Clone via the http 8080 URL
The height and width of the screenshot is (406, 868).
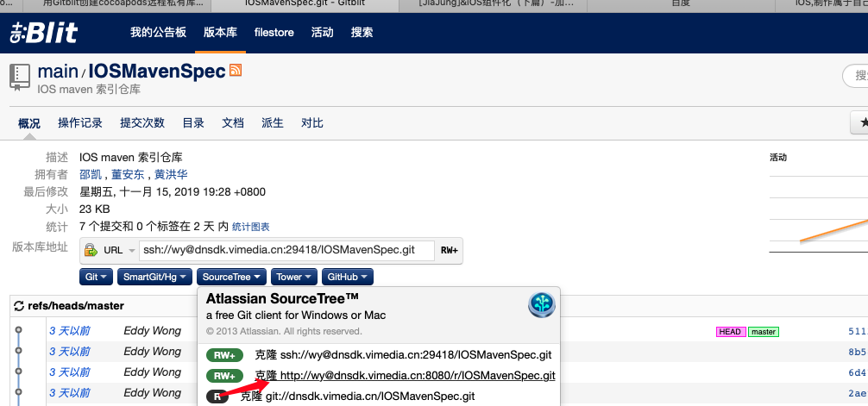405,376
